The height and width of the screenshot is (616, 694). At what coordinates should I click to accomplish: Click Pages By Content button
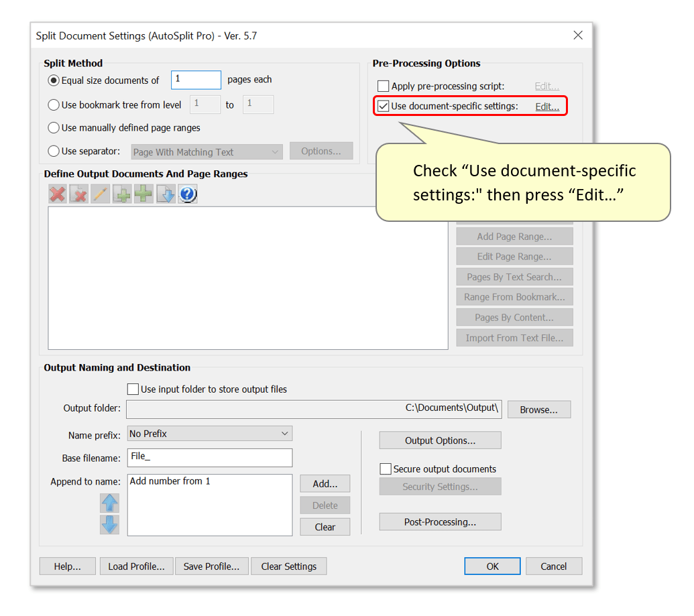(515, 317)
